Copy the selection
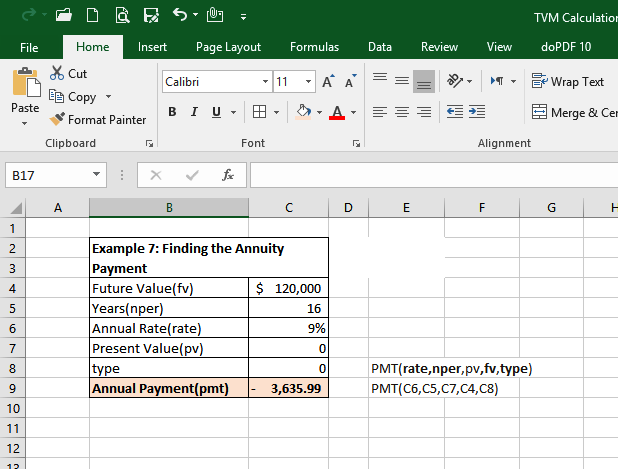 (x=73, y=97)
